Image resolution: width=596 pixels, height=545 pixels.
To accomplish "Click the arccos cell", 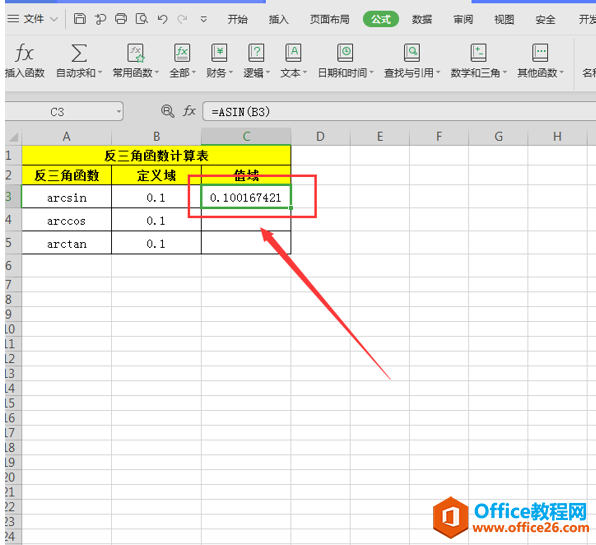I will click(67, 220).
